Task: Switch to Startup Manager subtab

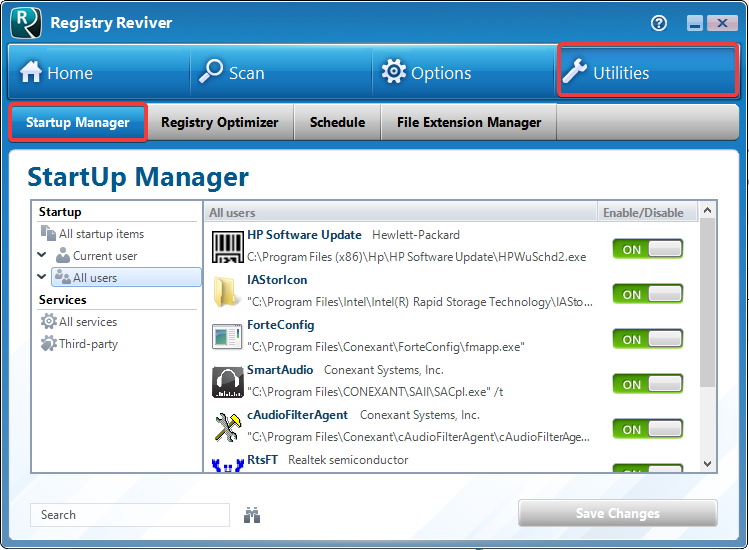Action: click(x=78, y=122)
